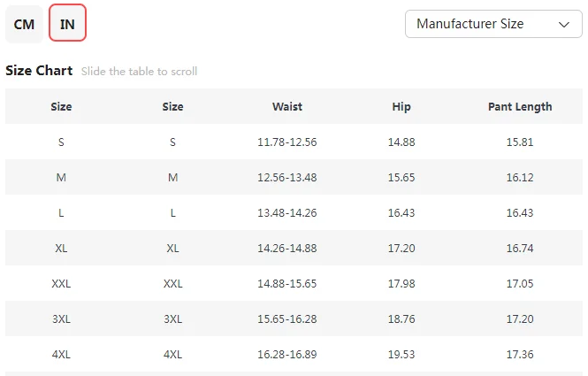Click the dropdown chevron arrow icon
The height and width of the screenshot is (376, 588).
click(564, 25)
